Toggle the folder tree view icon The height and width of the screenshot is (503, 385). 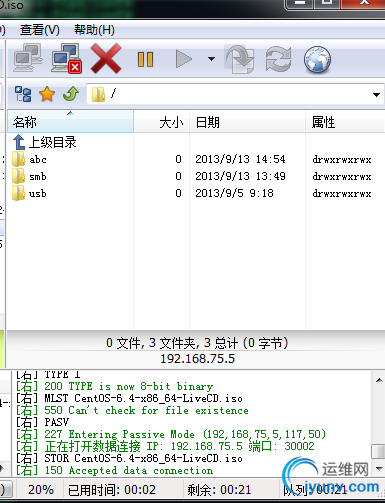coord(23,94)
